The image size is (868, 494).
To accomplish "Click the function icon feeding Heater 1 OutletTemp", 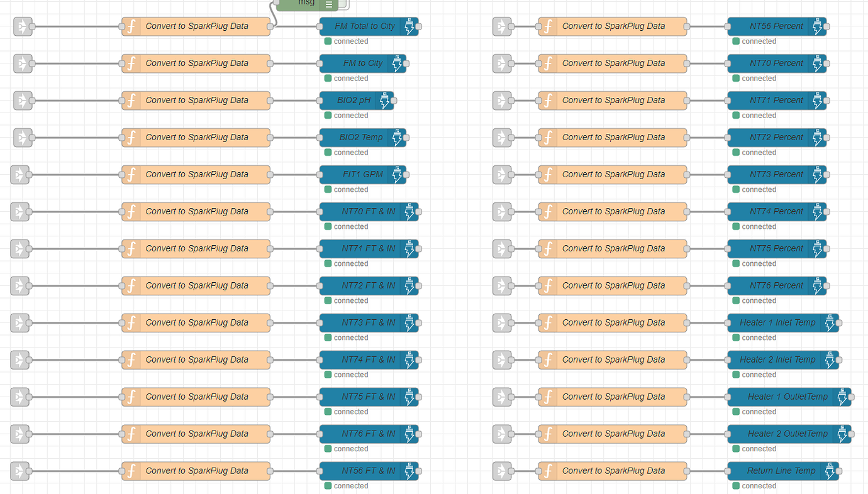I will click(548, 397).
